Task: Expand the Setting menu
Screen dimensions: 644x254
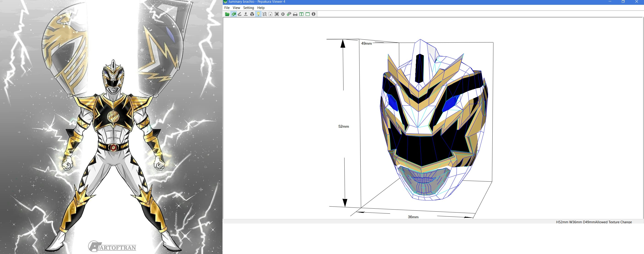Action: click(249, 8)
